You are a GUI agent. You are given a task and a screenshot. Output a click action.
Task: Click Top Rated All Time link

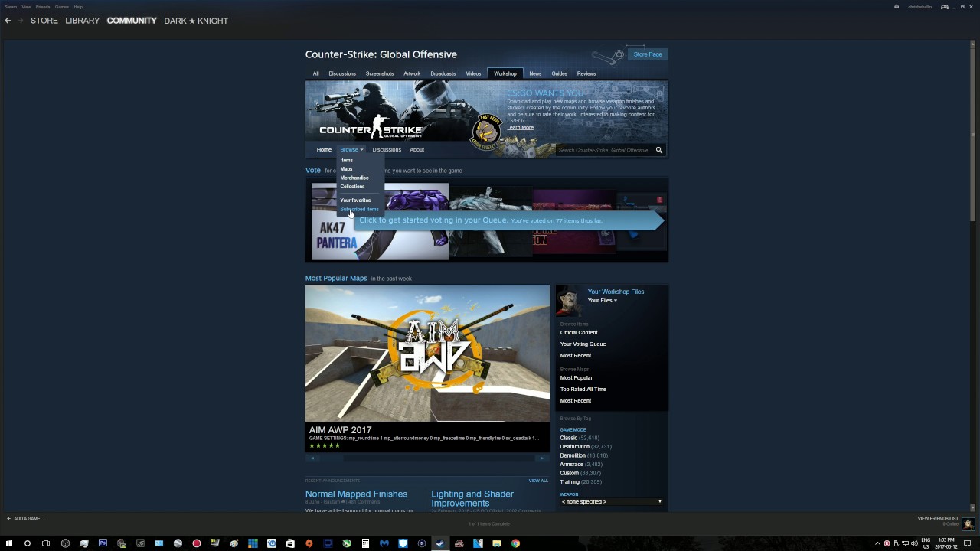click(x=583, y=390)
